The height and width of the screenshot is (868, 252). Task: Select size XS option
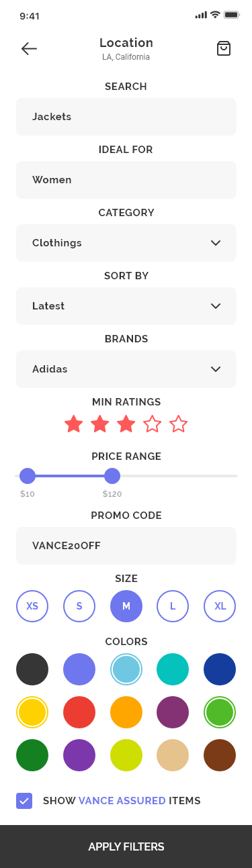32,606
